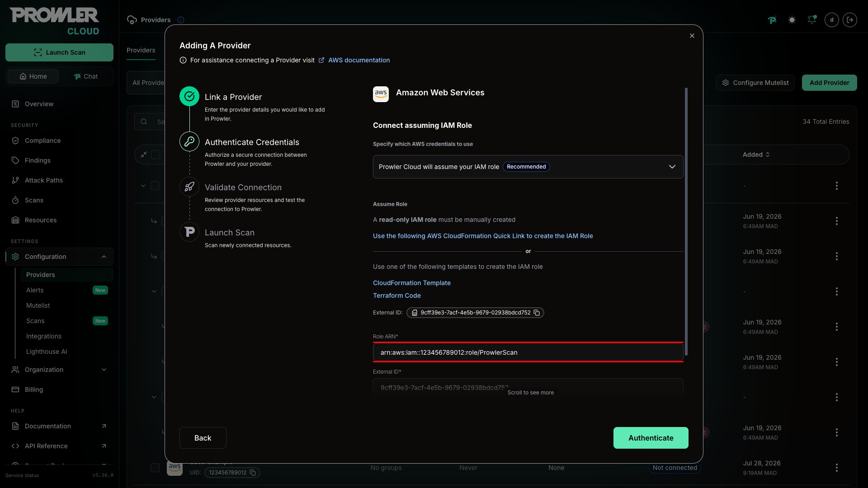Select the Validate Connection rocket icon
The width and height of the screenshot is (868, 488).
pos(189,187)
